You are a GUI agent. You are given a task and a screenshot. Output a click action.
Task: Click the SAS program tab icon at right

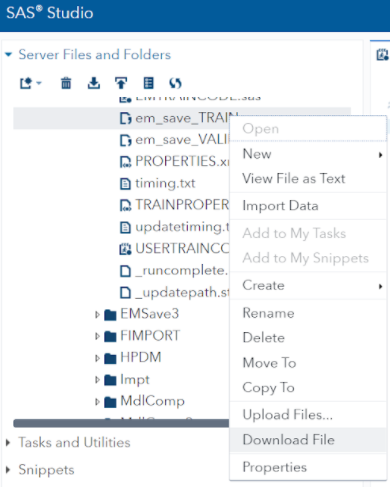(x=382, y=55)
